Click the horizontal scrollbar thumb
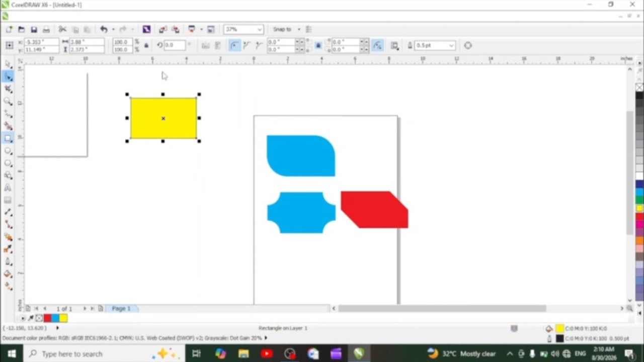 point(442,308)
